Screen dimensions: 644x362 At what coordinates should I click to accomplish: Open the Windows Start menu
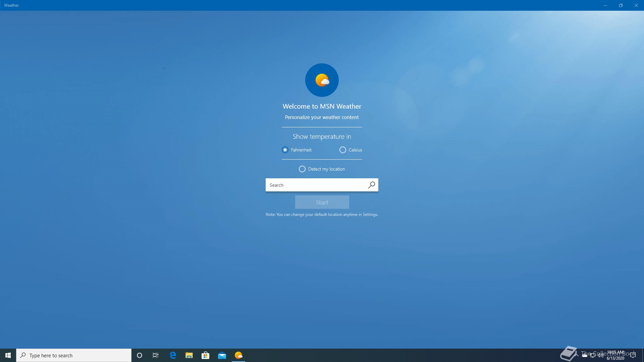[8, 355]
